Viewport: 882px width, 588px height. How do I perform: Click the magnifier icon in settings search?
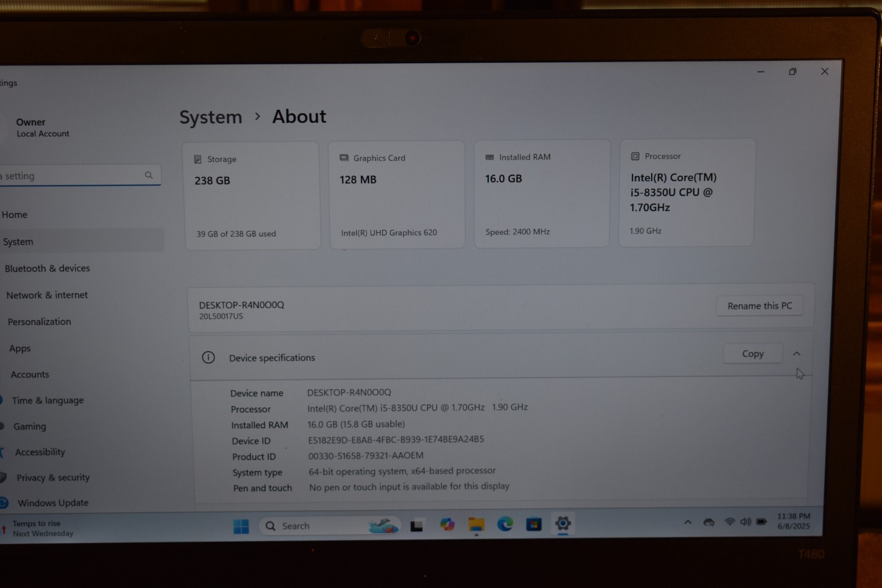[x=149, y=175]
